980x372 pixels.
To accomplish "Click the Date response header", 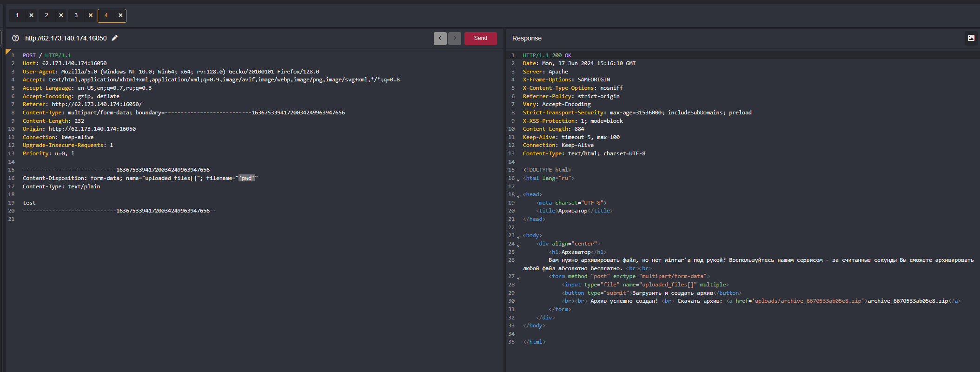I will 579,63.
